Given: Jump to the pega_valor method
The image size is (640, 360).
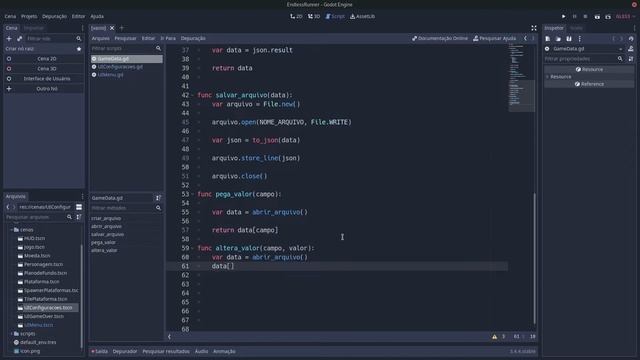Looking at the screenshot, I should pos(104,242).
